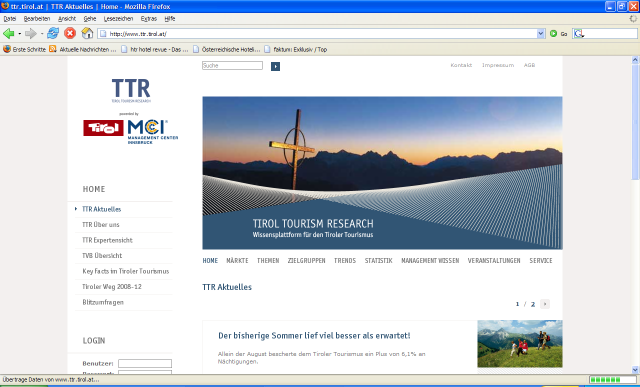Viewport: 640px width, 387px height.
Task: Open the Forward button history dropdown arrow
Action: tap(41, 34)
